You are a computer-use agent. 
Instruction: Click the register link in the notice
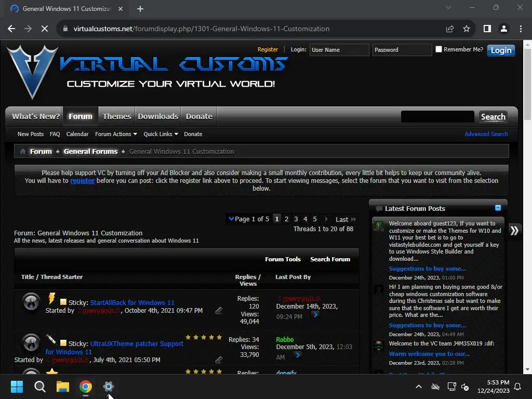tap(82, 180)
